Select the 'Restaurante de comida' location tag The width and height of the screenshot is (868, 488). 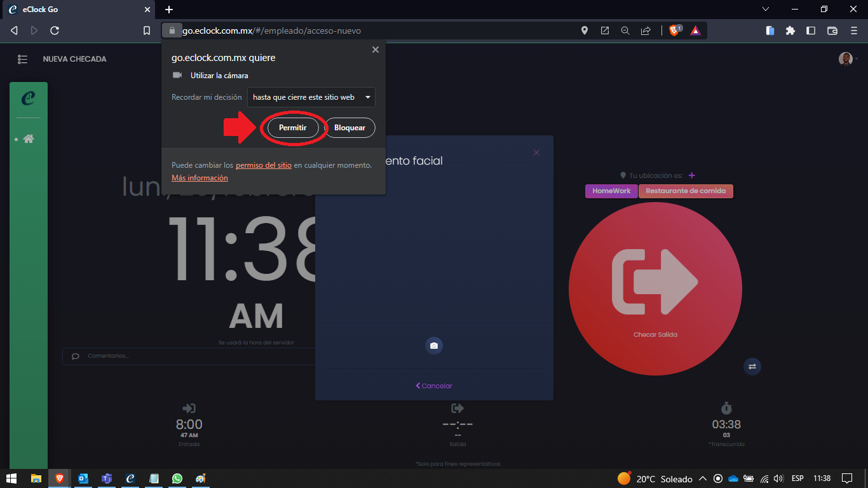(686, 191)
